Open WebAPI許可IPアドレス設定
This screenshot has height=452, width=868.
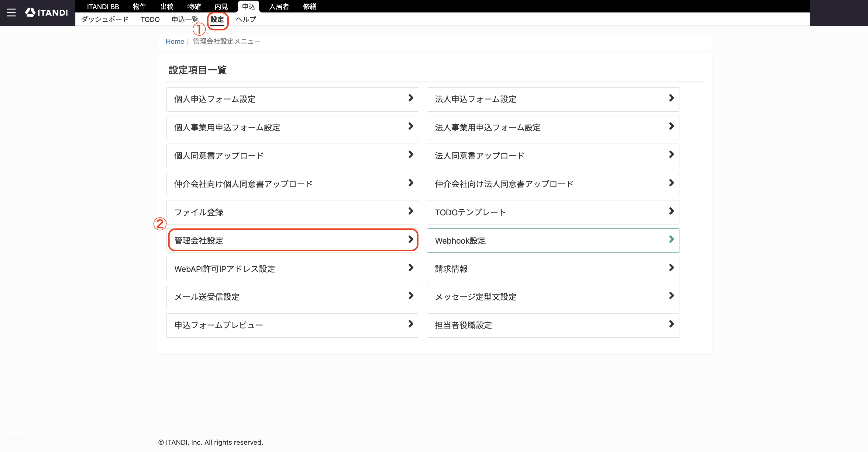pos(292,269)
